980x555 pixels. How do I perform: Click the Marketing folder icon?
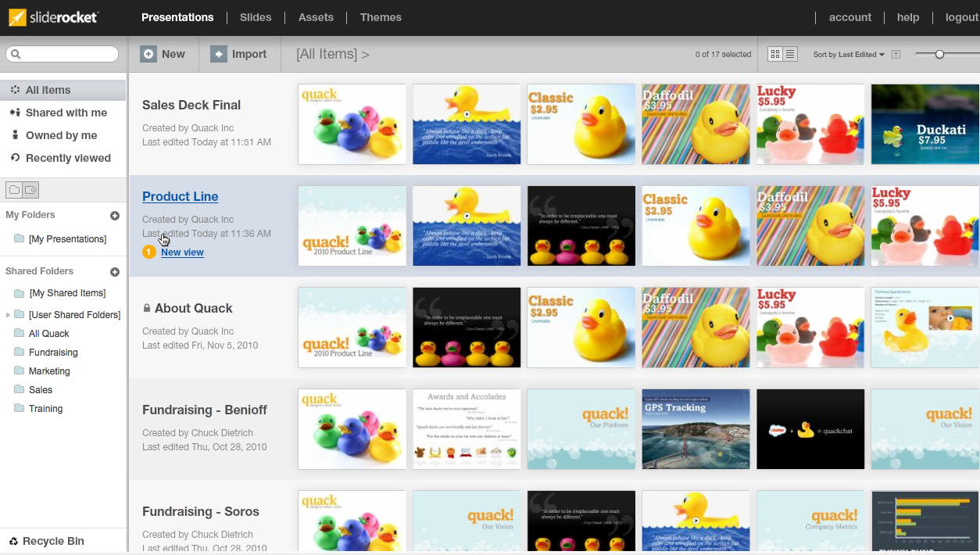pos(19,371)
